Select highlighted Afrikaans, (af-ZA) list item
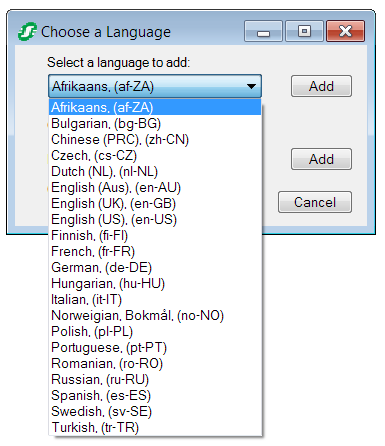The image size is (385, 446). 155,107
